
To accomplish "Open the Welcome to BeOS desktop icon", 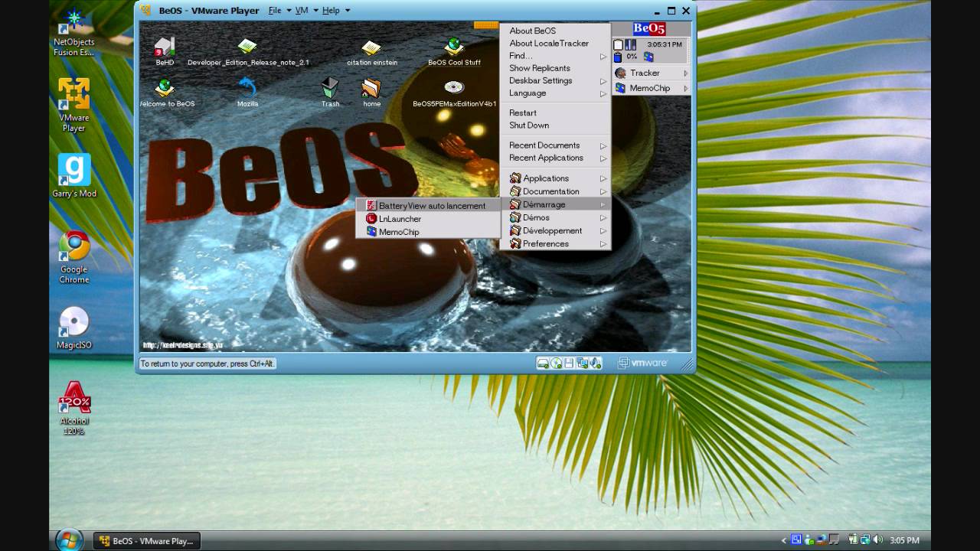I will click(164, 88).
